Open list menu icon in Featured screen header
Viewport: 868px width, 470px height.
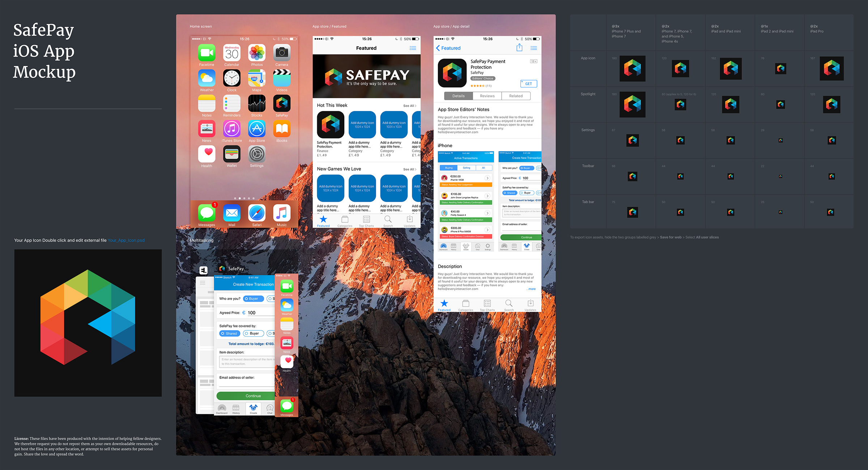(x=413, y=48)
